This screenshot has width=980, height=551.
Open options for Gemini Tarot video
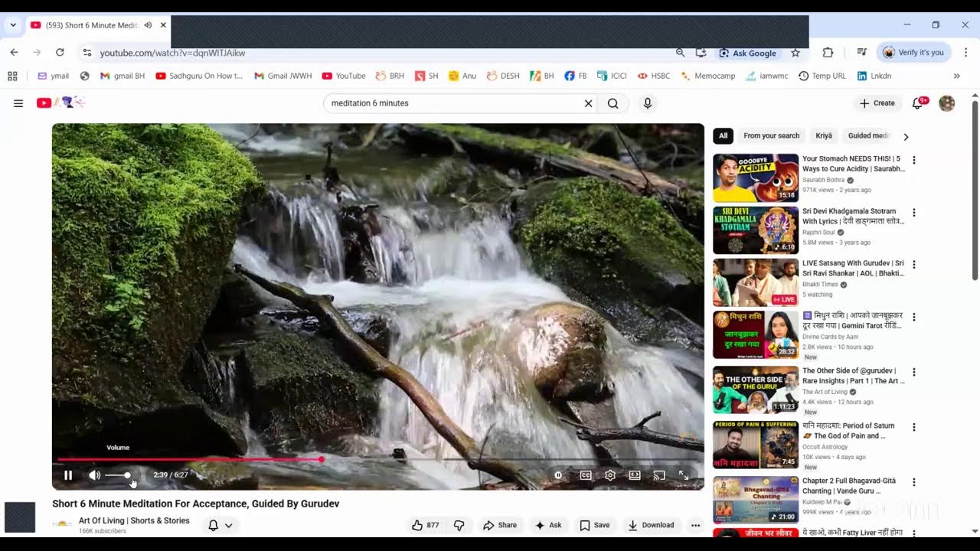(913, 317)
